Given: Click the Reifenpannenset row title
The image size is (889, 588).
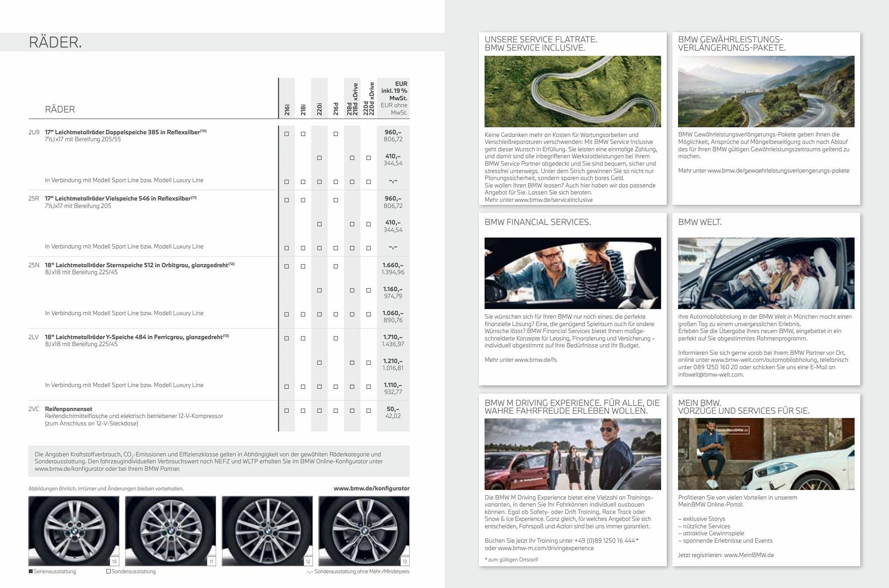Looking at the screenshot, I should 68,409.
